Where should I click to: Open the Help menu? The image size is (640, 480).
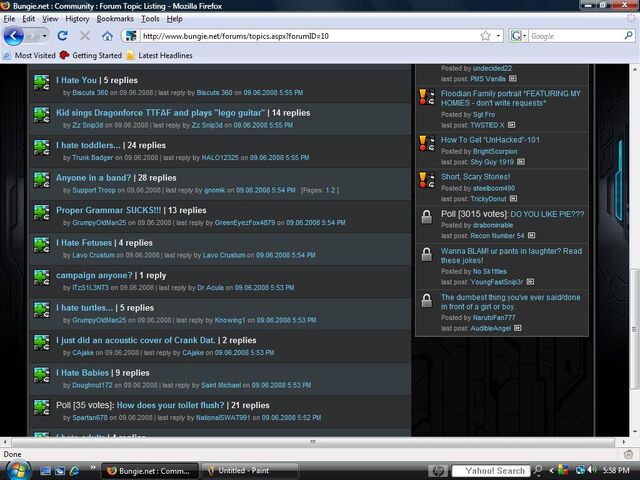click(x=174, y=19)
